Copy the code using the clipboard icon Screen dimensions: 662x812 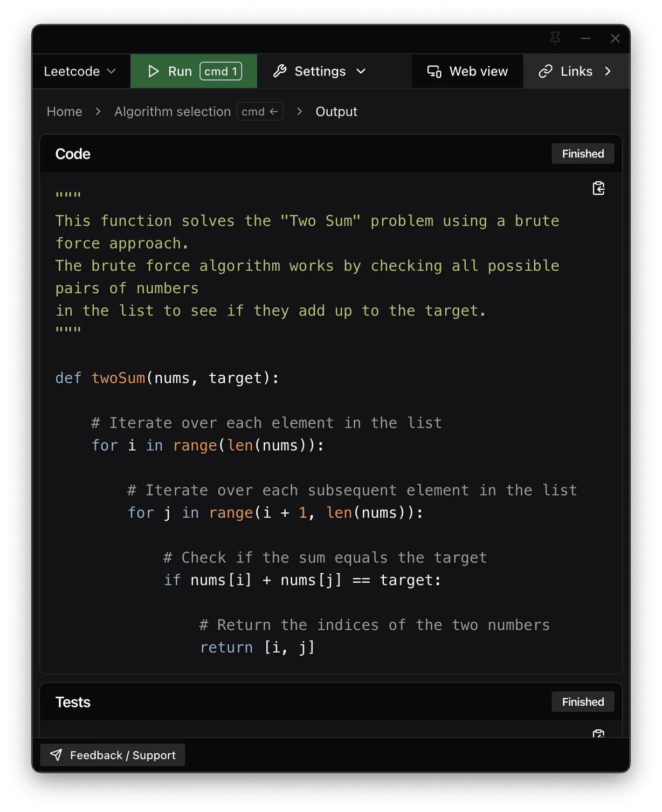(598, 188)
